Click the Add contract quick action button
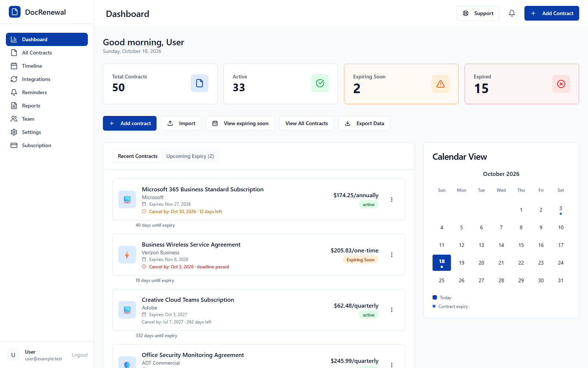Screen dimensions: 588x368 tap(130, 123)
